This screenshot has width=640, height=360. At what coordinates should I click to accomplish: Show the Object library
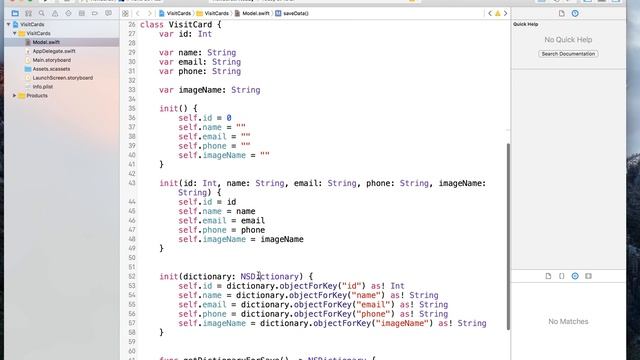pos(575,276)
